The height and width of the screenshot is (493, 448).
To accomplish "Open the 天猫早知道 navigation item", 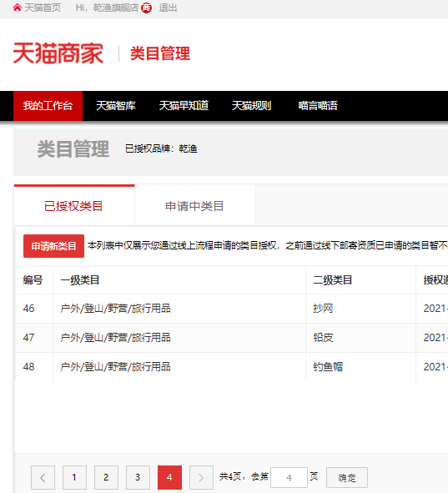I will click(184, 106).
